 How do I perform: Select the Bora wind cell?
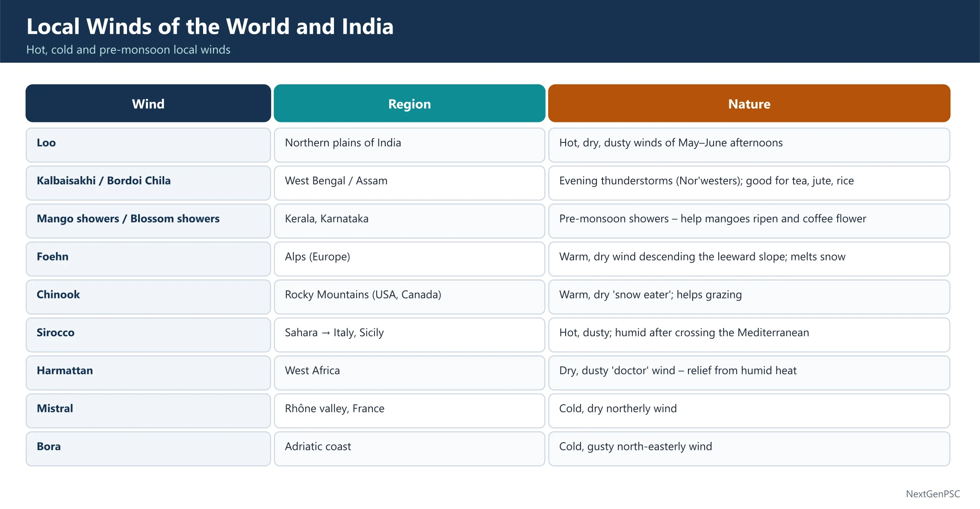click(148, 449)
